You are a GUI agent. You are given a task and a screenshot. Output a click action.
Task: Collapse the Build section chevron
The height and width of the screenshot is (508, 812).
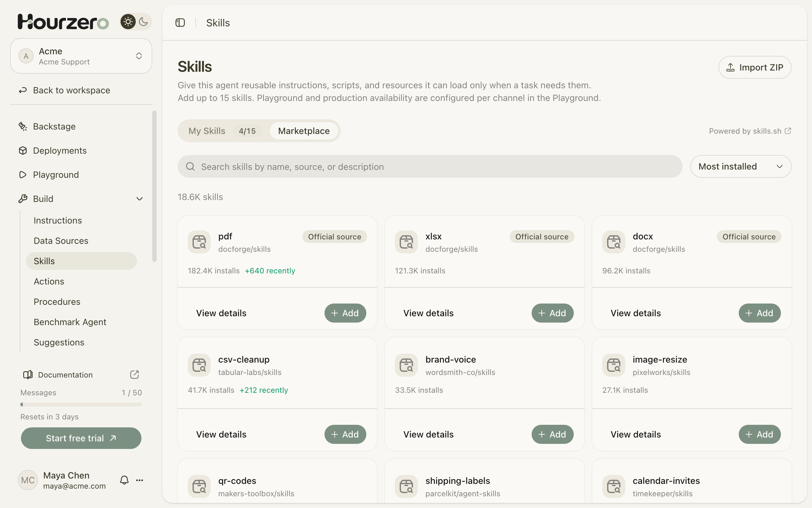coord(140,199)
